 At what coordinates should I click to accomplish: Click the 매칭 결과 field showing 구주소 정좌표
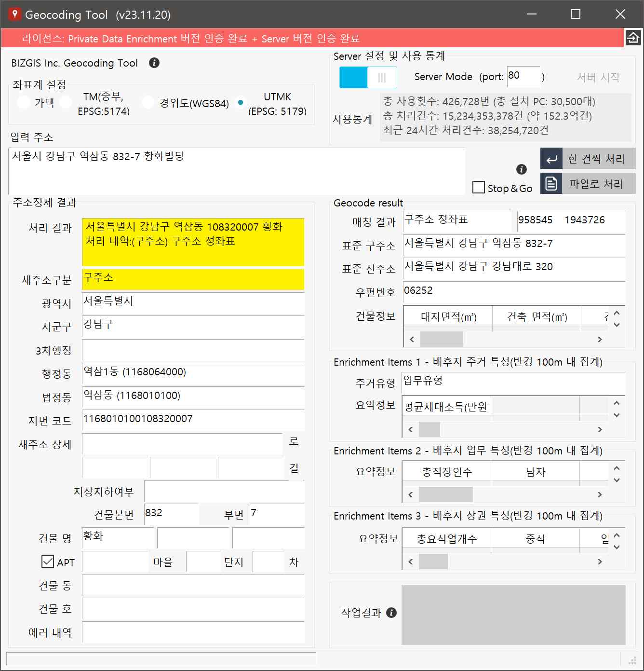[457, 221]
